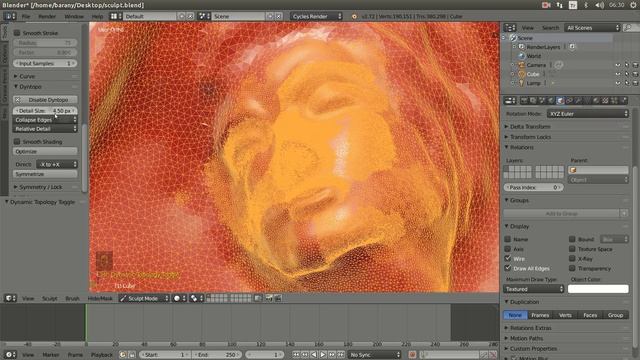
Task: Open the Timeline editor type icon
Action: [10, 355]
